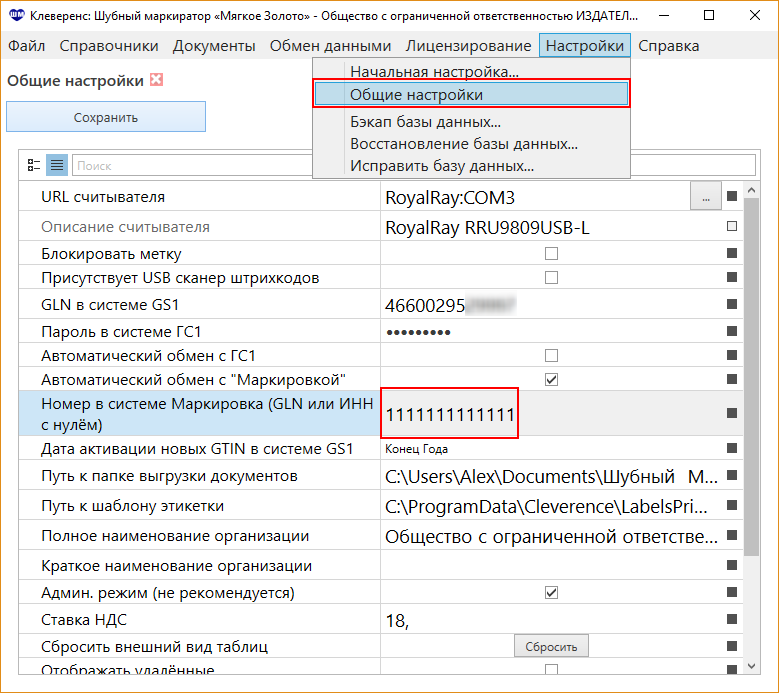779x693 pixels.
Task: Click the marker square for Автоматический обмен с ГС1
Action: pos(732,355)
